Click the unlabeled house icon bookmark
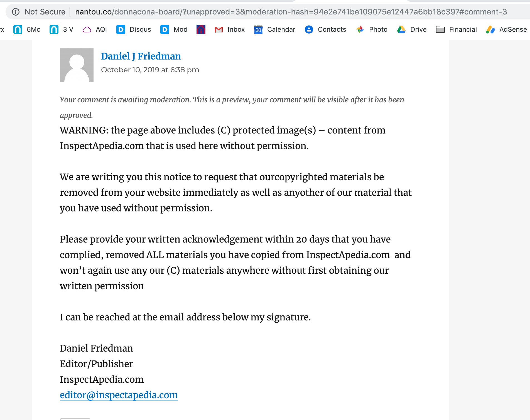 [x=201, y=29]
